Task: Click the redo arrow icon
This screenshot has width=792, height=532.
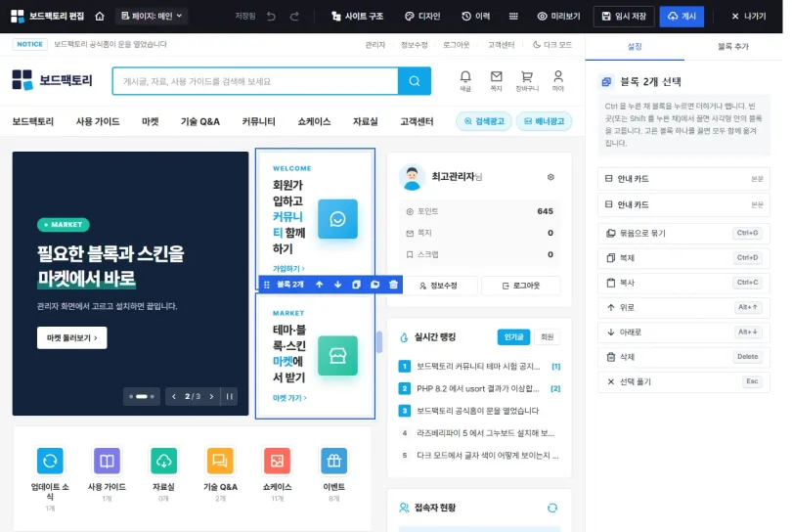Action: 294,17
